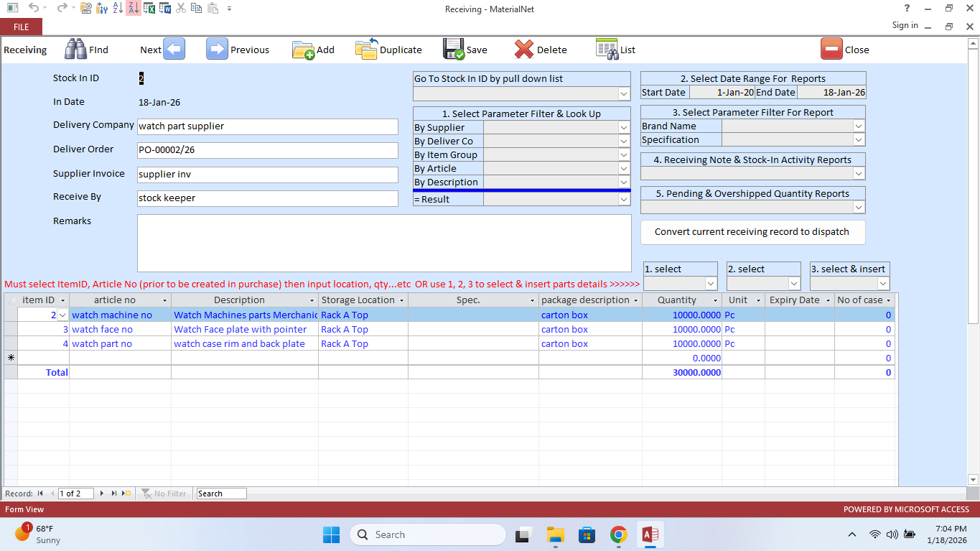Click the Receiving tab label
Viewport: 980px width, 551px height.
coord(25,49)
